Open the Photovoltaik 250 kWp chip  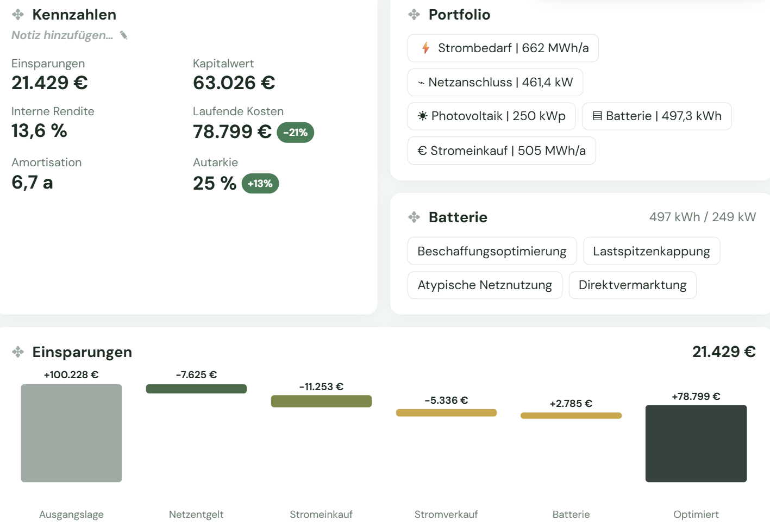pos(492,116)
